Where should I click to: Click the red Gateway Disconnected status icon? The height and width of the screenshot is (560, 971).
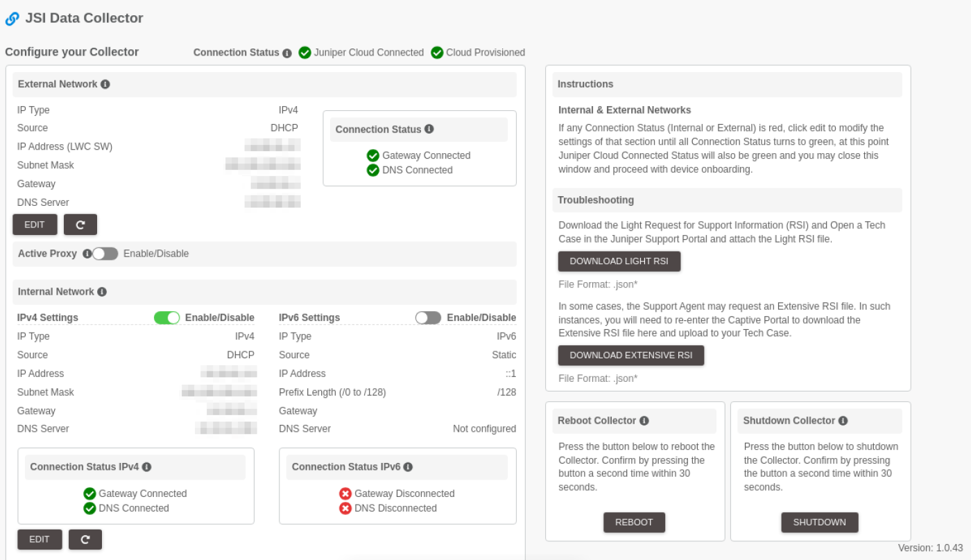coord(345,493)
